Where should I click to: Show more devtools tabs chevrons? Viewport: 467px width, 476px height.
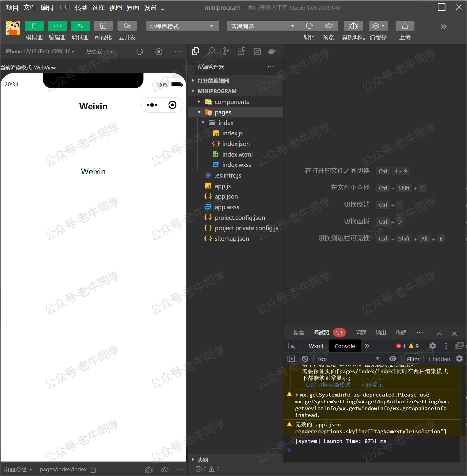(367, 346)
